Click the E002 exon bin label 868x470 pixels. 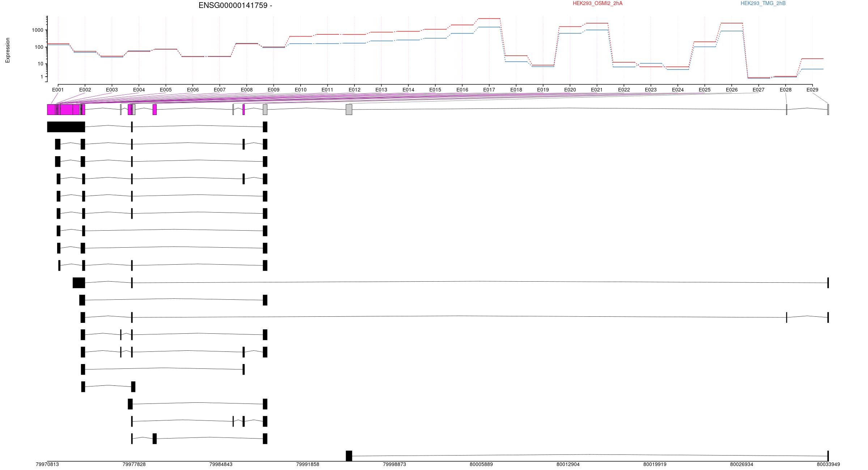(85, 90)
